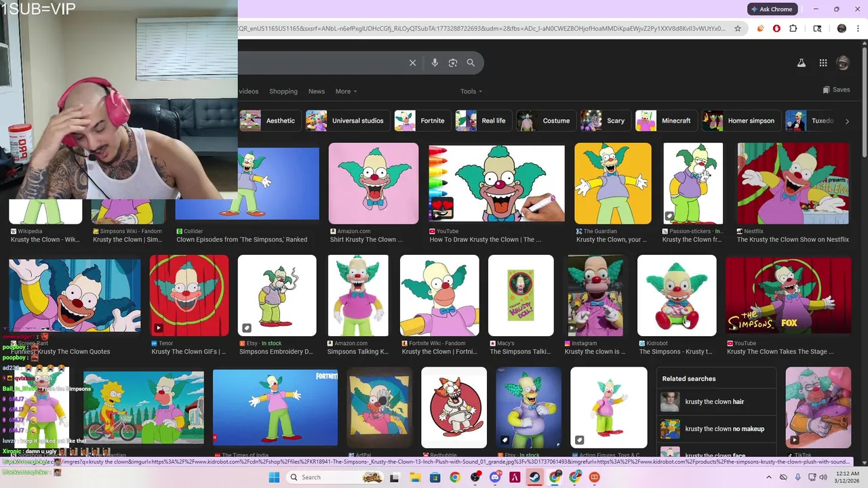Open the Amazon Shirt Krusty The Clown image

coord(374,183)
